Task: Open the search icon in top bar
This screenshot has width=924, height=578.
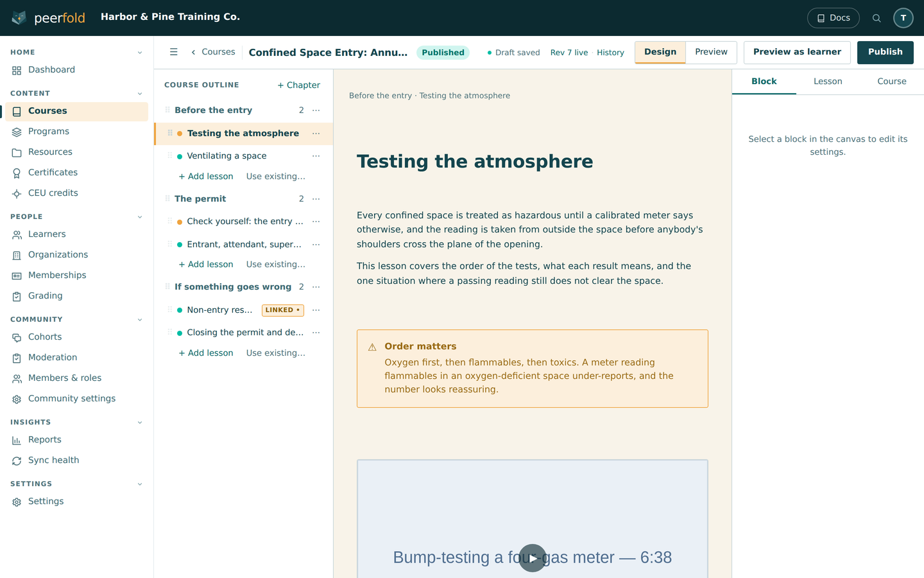Action: click(877, 18)
